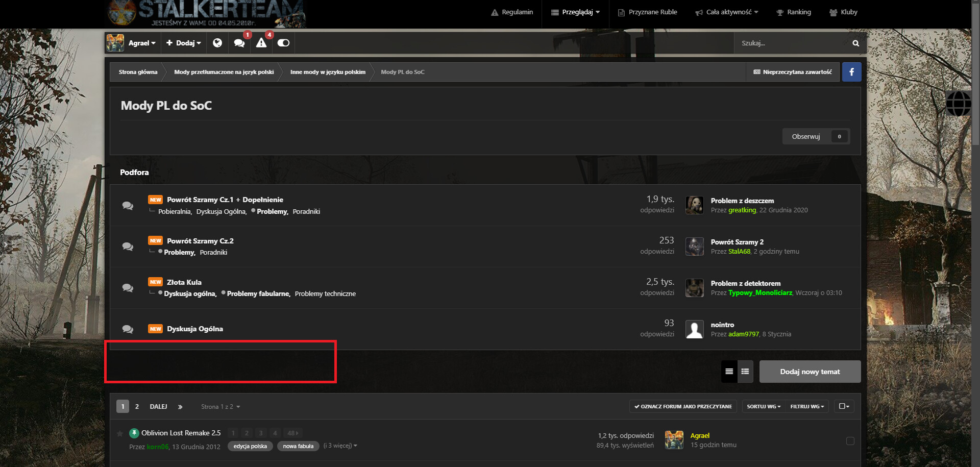This screenshot has height=467, width=980.
Task: Open the Problem z deszczem last post
Action: point(742,201)
